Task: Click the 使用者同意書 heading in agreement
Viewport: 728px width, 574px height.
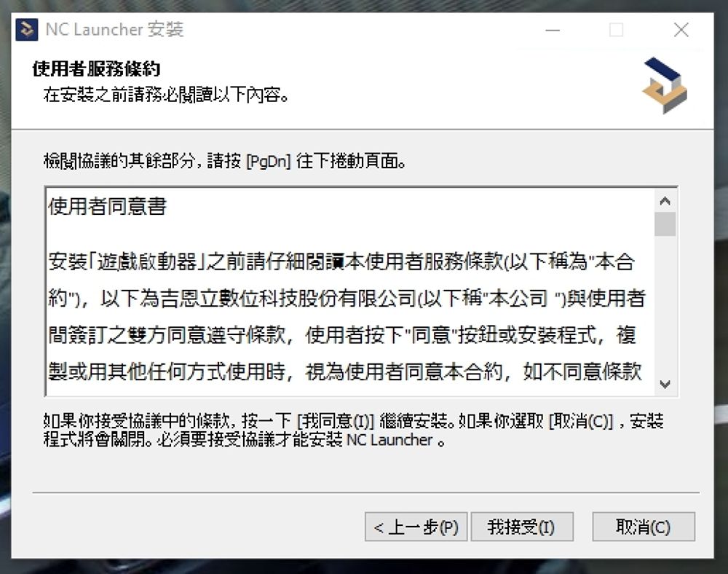Action: tap(107, 206)
